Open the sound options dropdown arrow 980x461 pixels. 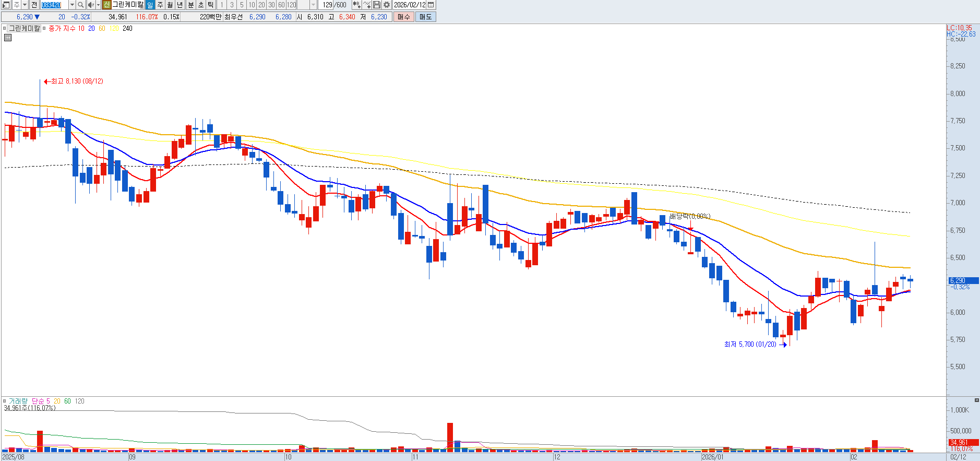[98, 5]
